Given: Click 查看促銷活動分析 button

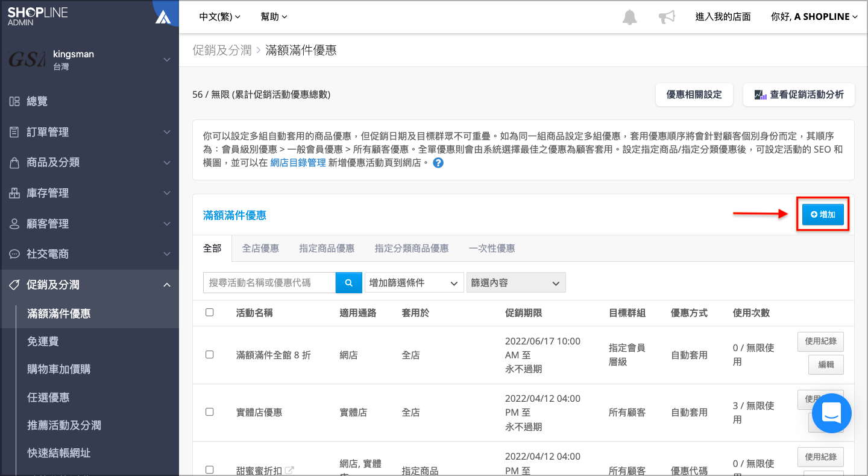Looking at the screenshot, I should (799, 95).
